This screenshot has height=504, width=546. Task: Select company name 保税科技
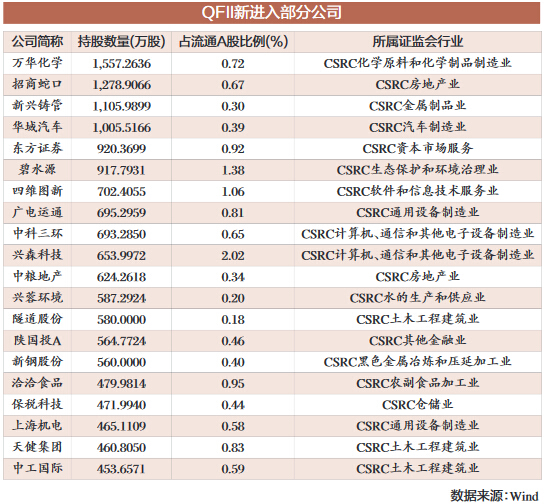pyautogui.click(x=37, y=404)
